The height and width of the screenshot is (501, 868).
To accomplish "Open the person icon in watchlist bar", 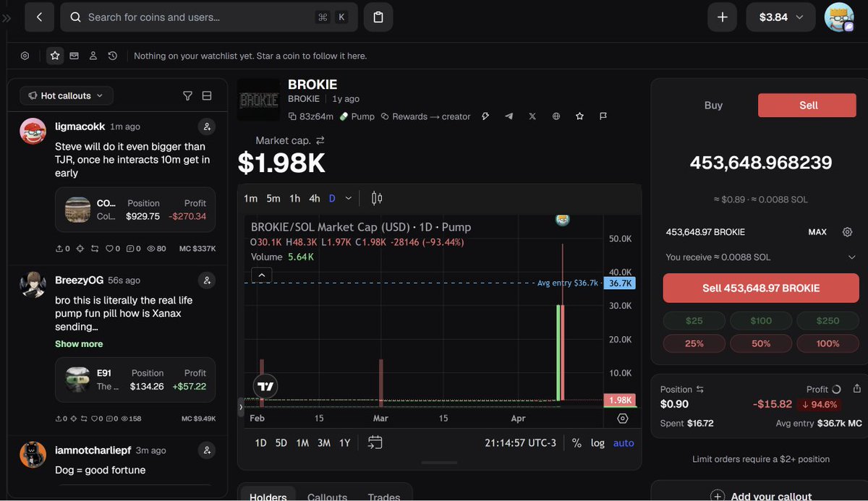I will (93, 56).
